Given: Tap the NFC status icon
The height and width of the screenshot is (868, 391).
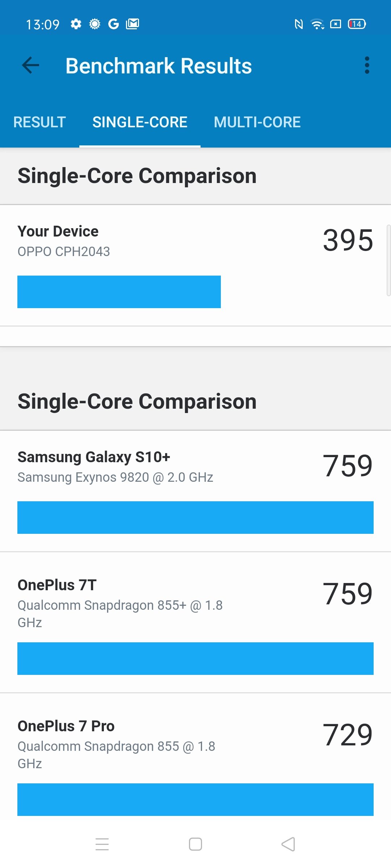Looking at the screenshot, I should pyautogui.click(x=299, y=24).
